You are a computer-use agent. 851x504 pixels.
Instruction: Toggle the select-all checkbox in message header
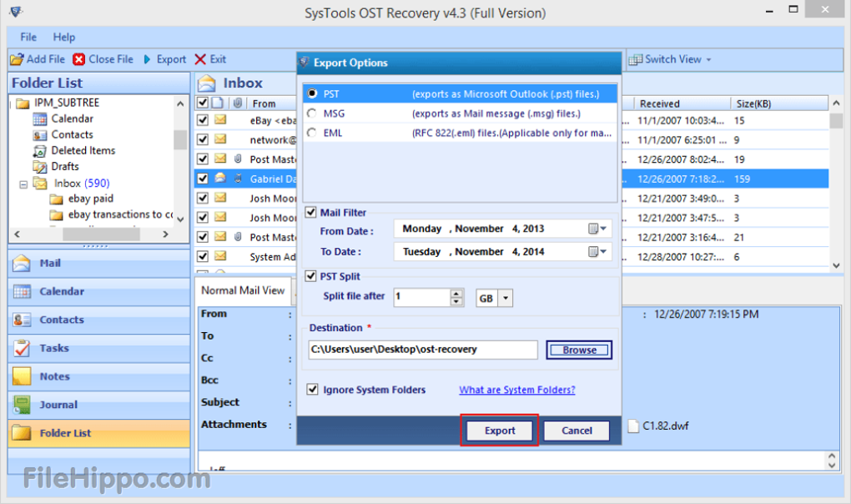[x=203, y=103]
